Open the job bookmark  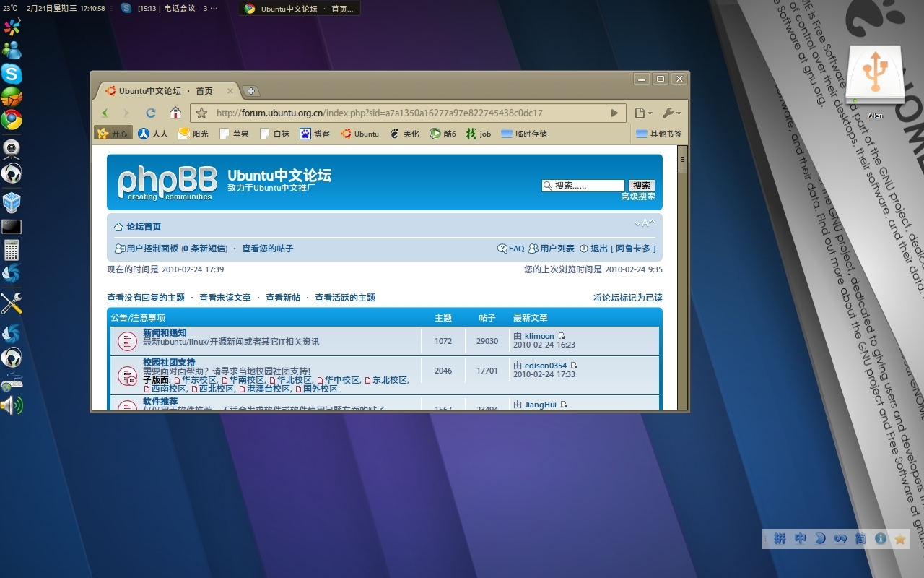tap(479, 134)
